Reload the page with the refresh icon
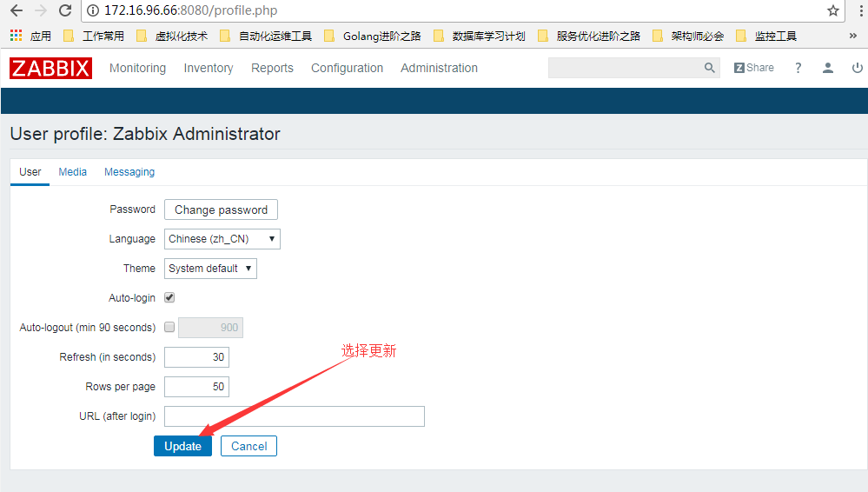Screen dimensions: 868x492 point(65,10)
